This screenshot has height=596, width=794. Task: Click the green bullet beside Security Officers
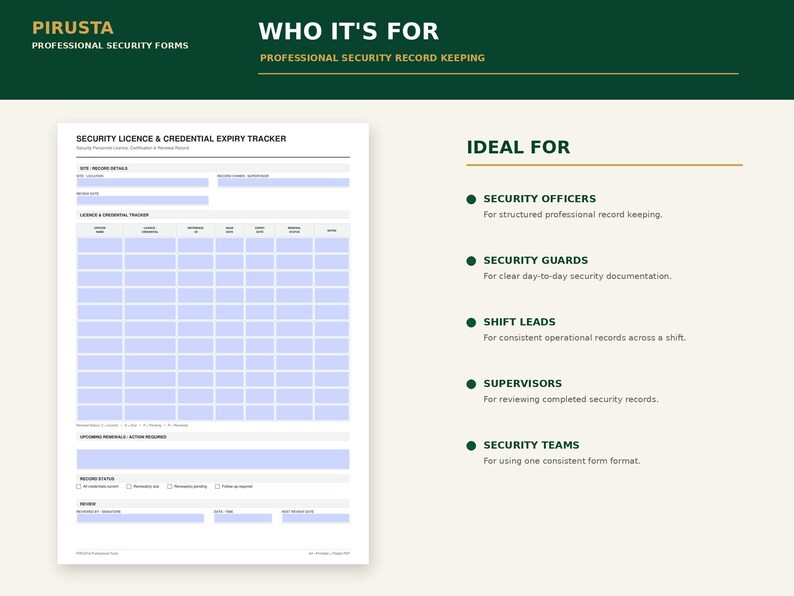471,200
